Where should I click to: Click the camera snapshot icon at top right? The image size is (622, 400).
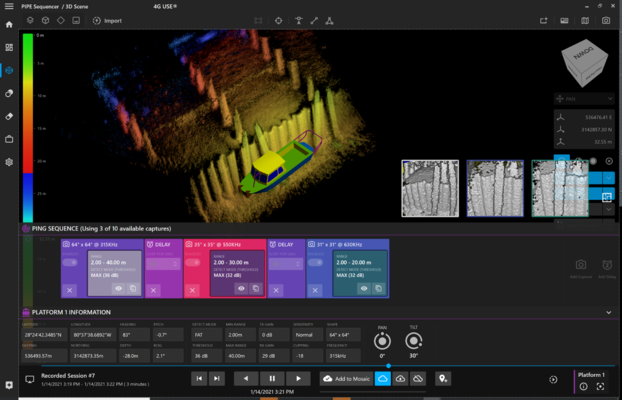coord(607,20)
